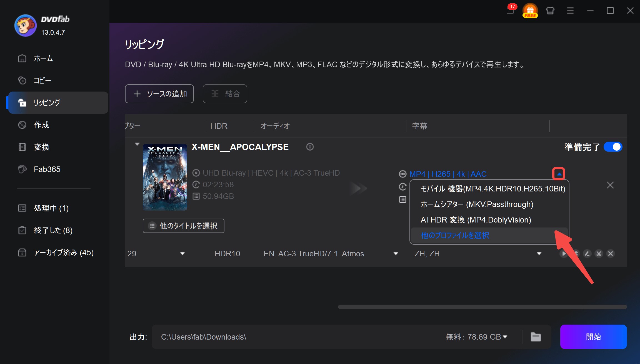
Task: Minimize the DVDFab window
Action: pyautogui.click(x=590, y=11)
